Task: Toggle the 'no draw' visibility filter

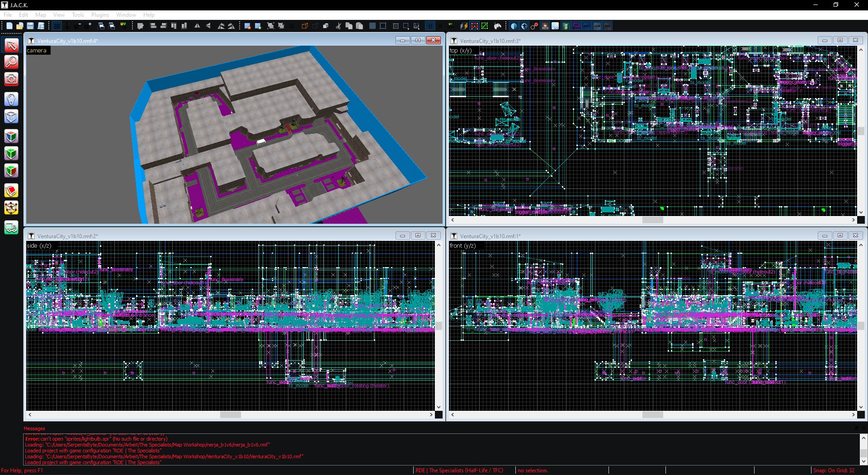Action: click(x=576, y=26)
